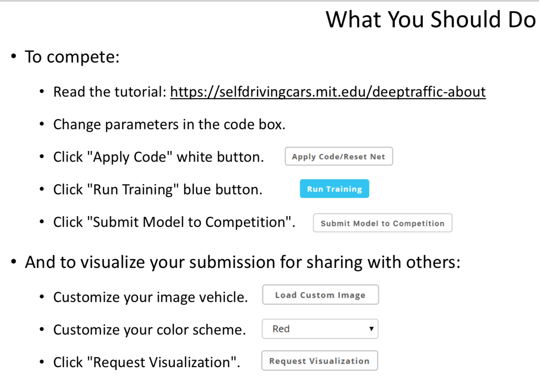Click the word "Red" in the color selector

[x=281, y=329]
